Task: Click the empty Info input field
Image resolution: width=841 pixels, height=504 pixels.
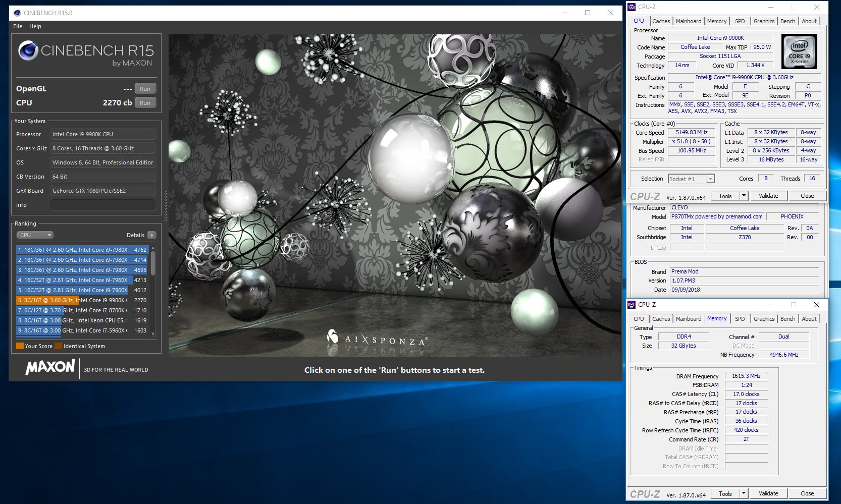Action: pos(103,205)
